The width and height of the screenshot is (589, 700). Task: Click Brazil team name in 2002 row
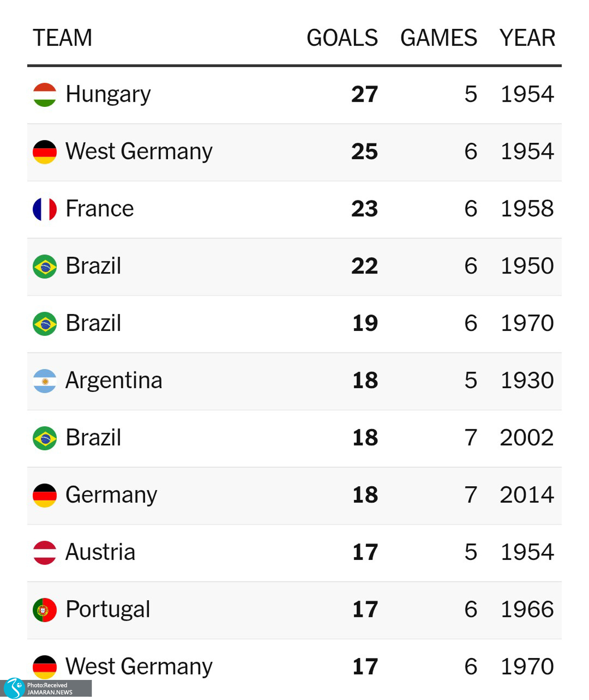pyautogui.click(x=93, y=438)
